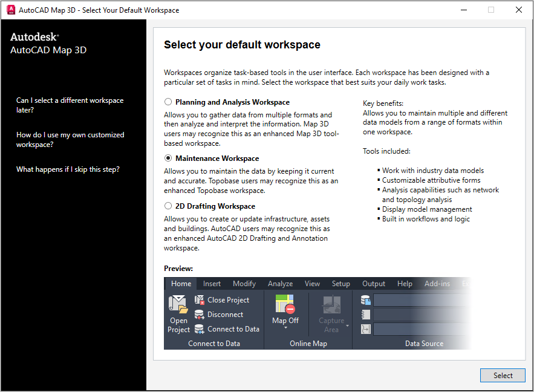Click the Close Project icon
Viewport: 534px width, 392px height.
199,300
